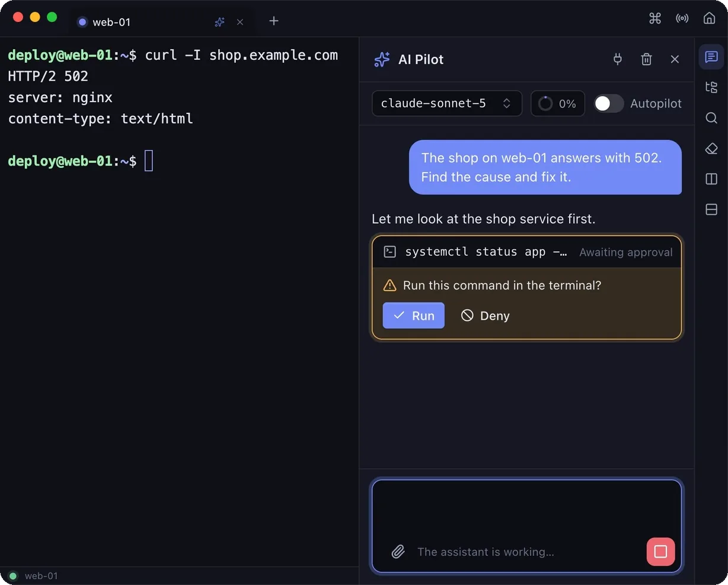Click the Autopilot label

click(656, 103)
